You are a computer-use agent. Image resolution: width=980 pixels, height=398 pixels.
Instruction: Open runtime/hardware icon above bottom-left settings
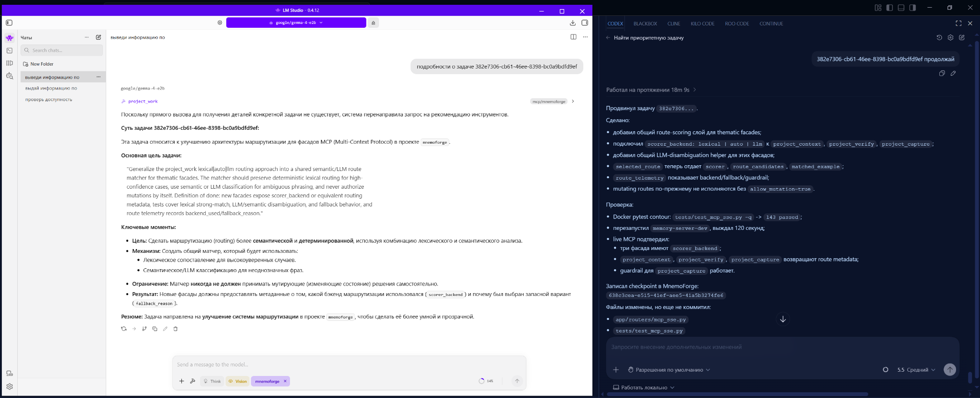coord(10,374)
